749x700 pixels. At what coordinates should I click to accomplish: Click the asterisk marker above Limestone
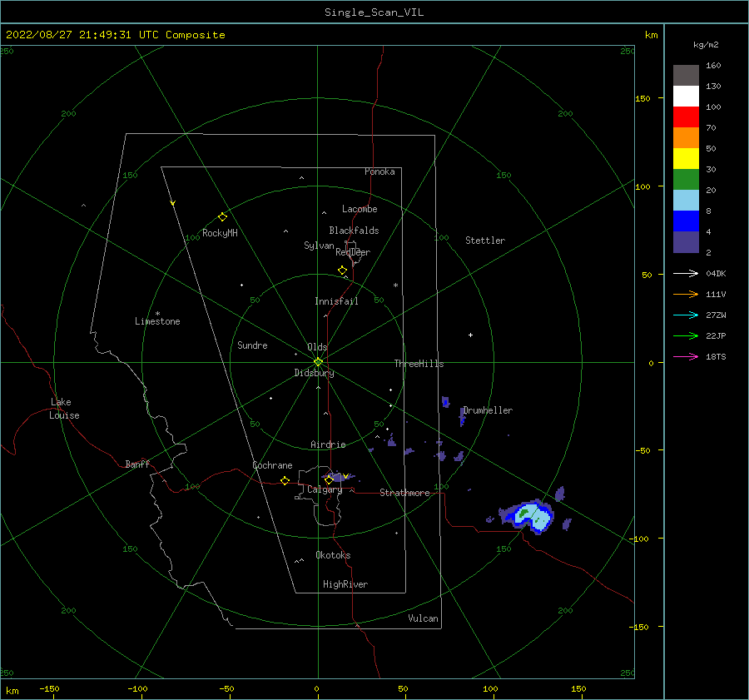tap(157, 314)
